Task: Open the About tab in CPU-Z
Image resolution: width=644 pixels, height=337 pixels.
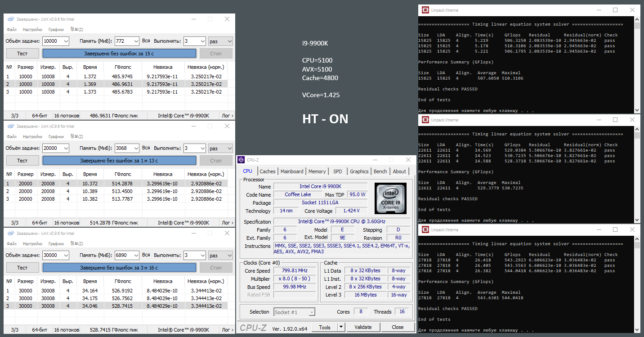Action: pyautogui.click(x=399, y=171)
